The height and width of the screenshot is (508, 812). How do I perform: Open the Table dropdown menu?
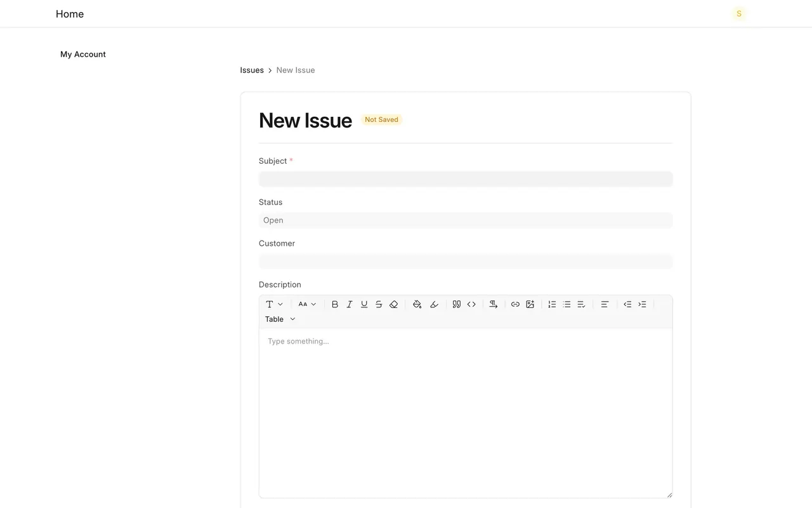(x=280, y=319)
